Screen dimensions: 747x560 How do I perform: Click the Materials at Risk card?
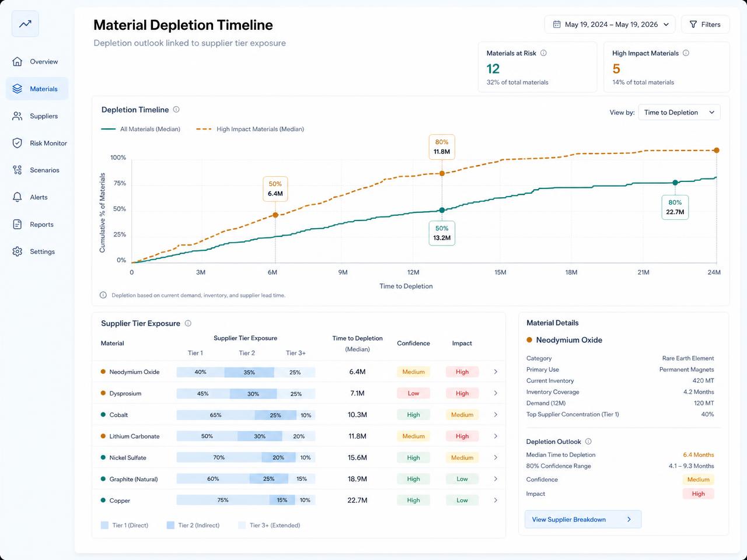click(x=537, y=67)
